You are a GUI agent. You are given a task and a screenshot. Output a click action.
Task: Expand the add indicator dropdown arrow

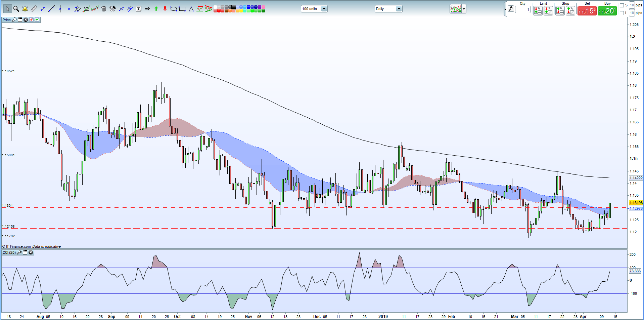[464, 9]
